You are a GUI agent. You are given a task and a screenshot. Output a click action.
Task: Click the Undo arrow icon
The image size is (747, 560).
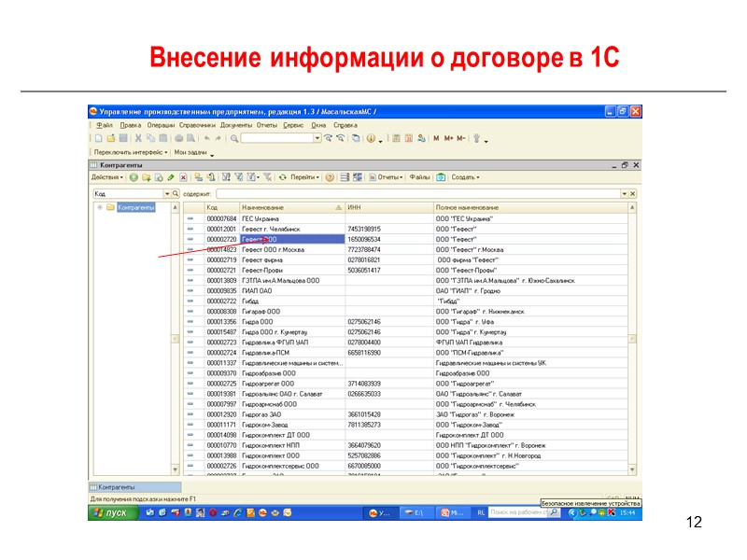(206, 138)
